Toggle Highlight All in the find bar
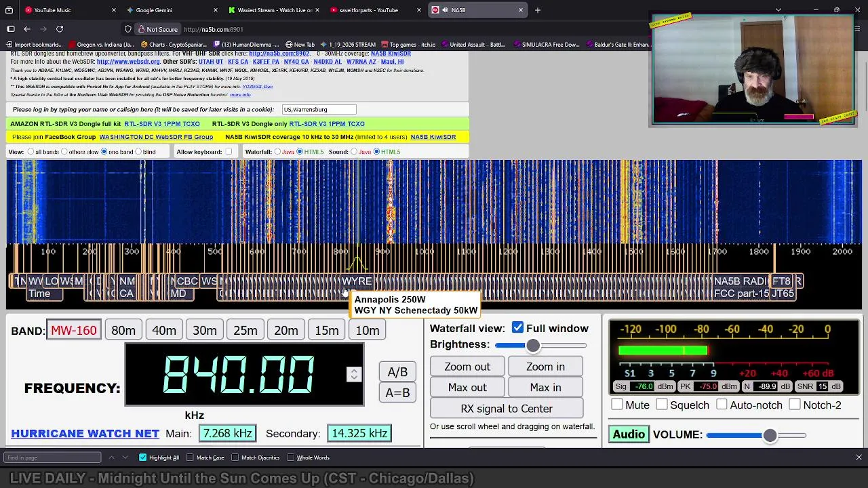Screen dimensions: 868x488 pyautogui.click(x=143, y=457)
